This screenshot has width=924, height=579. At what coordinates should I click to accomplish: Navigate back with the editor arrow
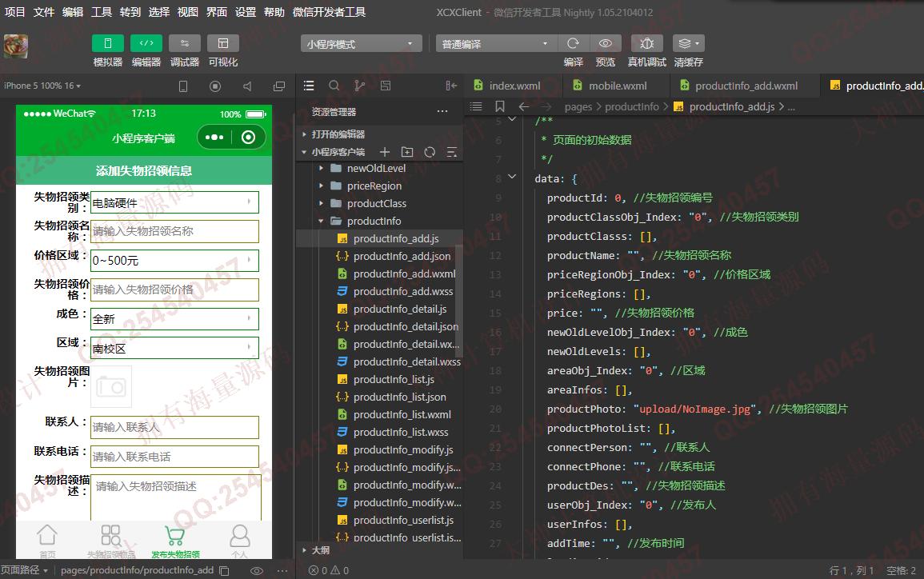coord(524,106)
